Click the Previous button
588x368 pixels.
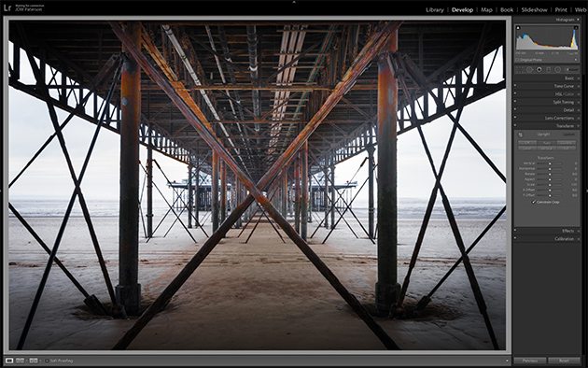click(530, 361)
